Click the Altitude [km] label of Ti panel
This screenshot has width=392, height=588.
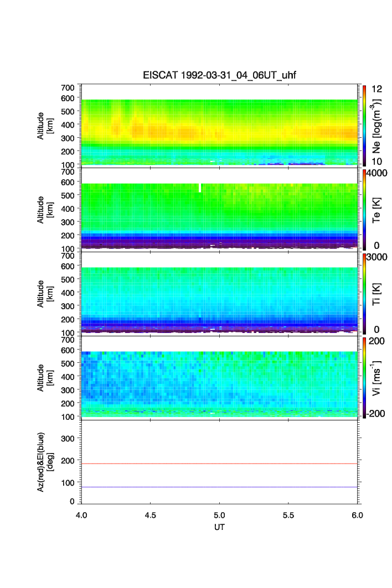(45, 294)
